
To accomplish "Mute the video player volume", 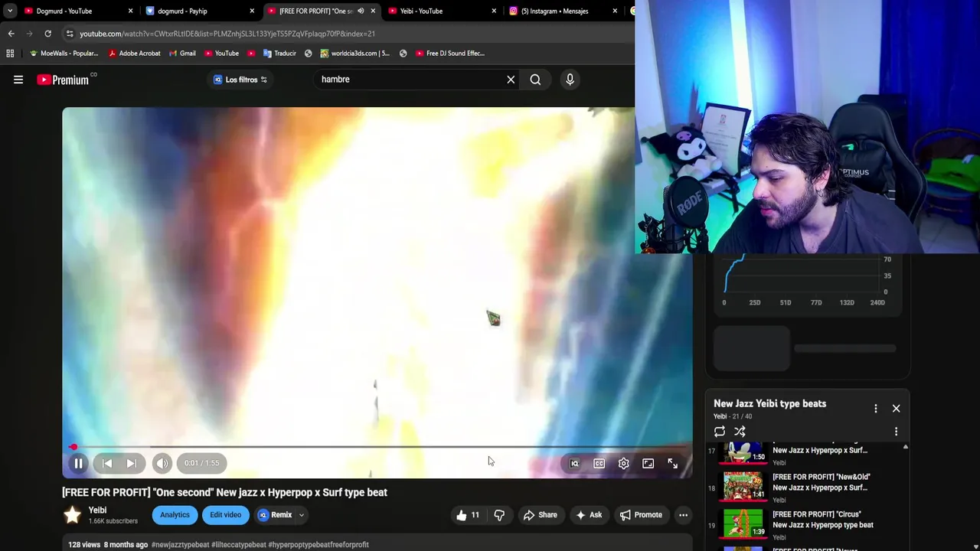I will [x=162, y=463].
